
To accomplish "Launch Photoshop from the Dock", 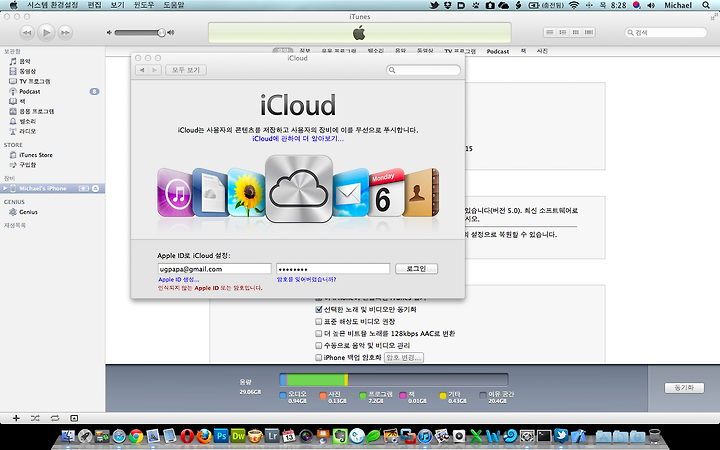I will (221, 435).
